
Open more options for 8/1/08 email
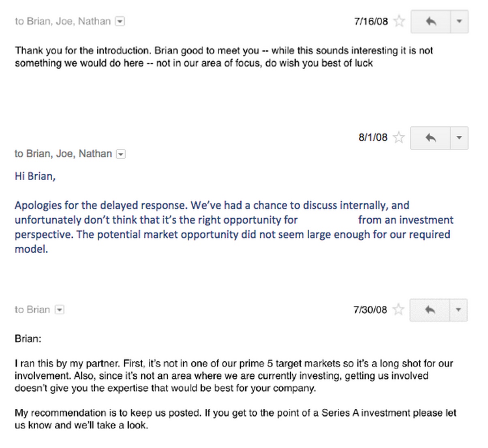click(459, 138)
